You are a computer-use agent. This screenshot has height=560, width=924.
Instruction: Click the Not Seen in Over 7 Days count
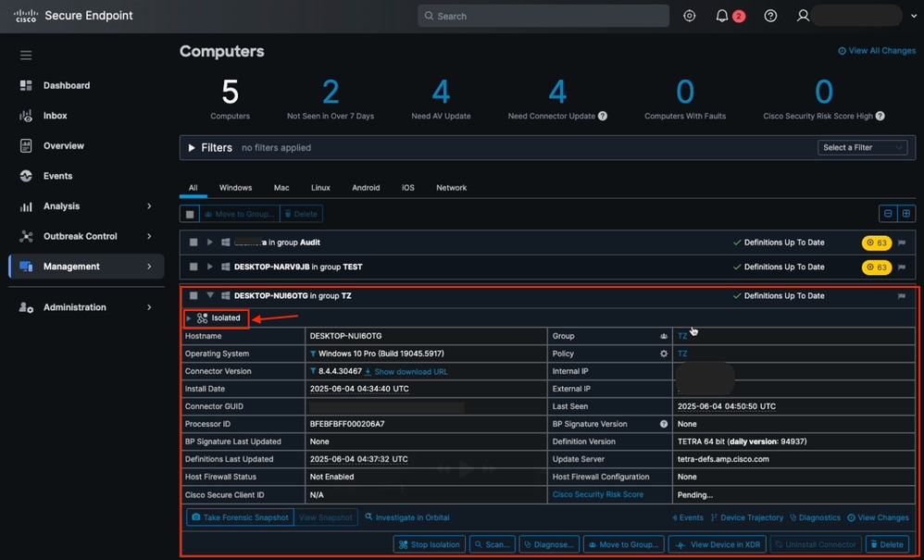point(331,92)
